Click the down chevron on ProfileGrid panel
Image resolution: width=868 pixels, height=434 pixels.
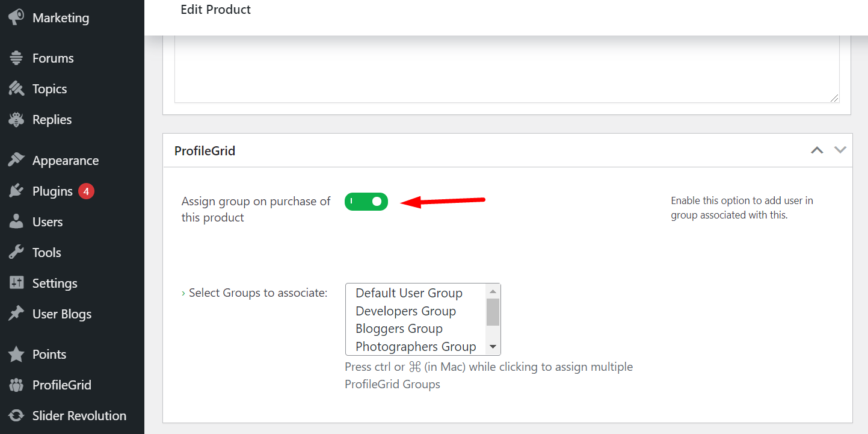840,150
